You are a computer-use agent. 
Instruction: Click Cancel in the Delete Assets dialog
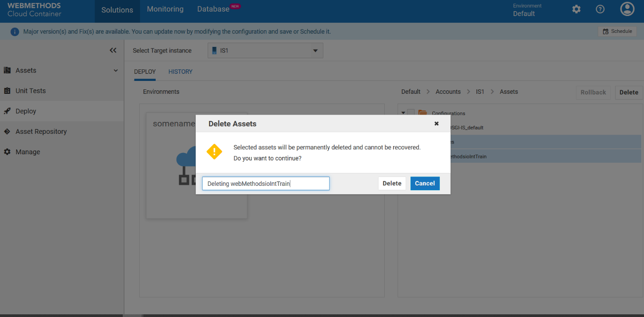tap(425, 183)
